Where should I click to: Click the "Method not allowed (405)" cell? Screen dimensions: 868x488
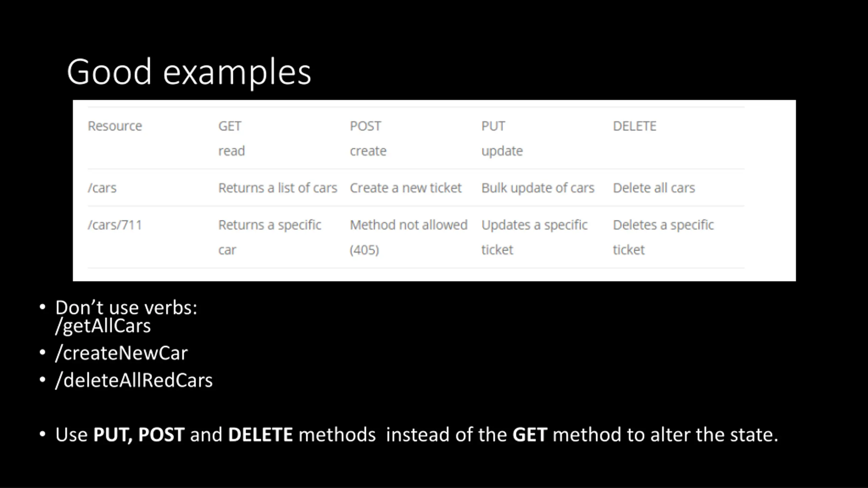tap(409, 237)
